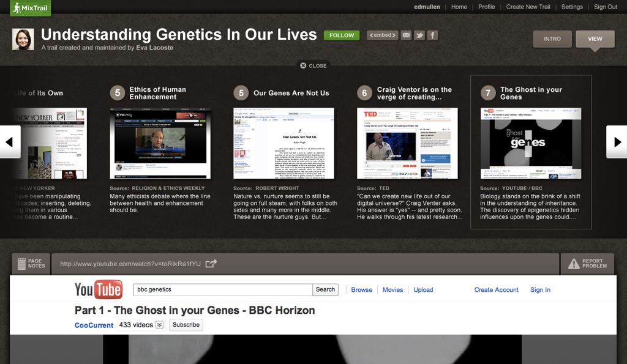Screen dimensions: 627x364
Task: Click the embed code button
Action: [x=382, y=35]
